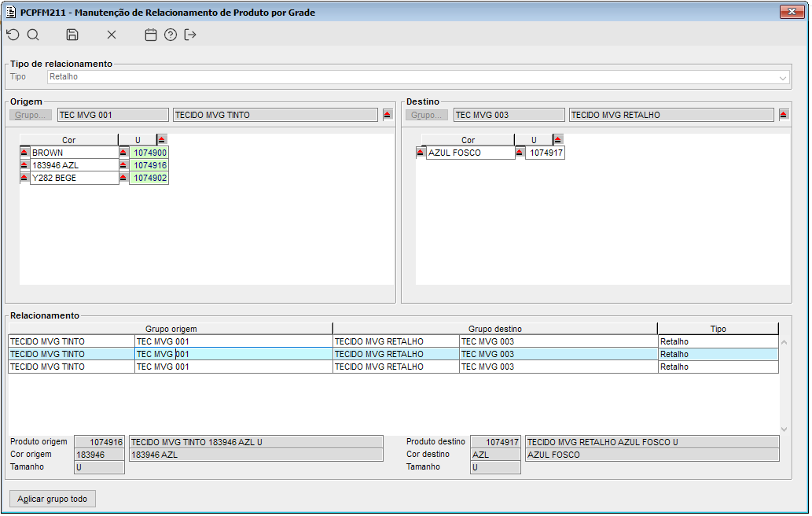The image size is (812, 516).
Task: Click red arrow left of AZUL FOSCO row
Action: pos(421,153)
